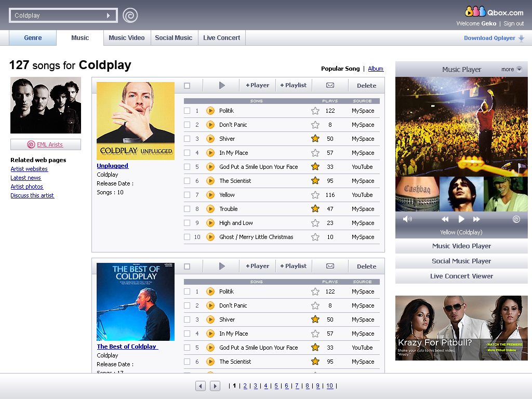The width and height of the screenshot is (532, 399).
Task: Open the Coldplay search dropdown arrow
Action: 108,16
